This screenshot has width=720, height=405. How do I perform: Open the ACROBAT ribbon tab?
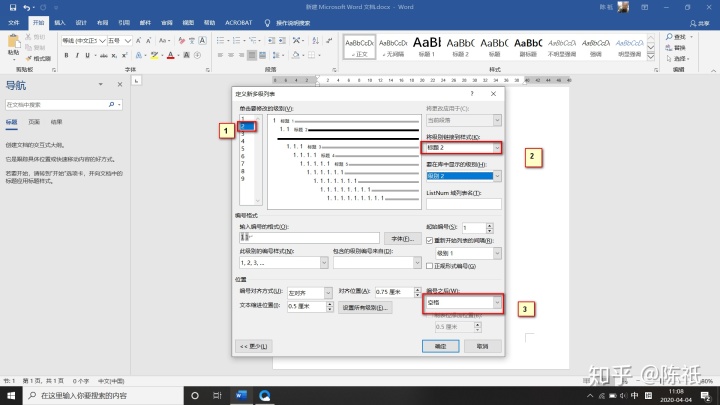pos(238,22)
